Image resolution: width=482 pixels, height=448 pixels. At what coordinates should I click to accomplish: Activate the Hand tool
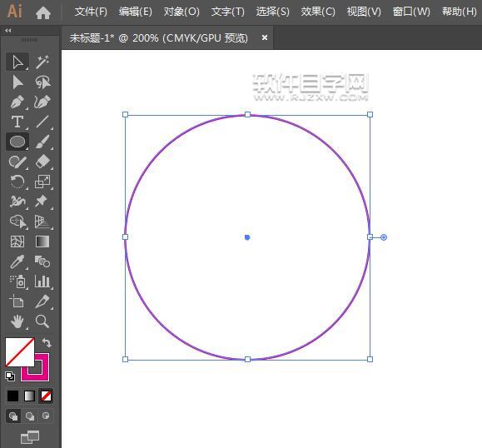(17, 321)
